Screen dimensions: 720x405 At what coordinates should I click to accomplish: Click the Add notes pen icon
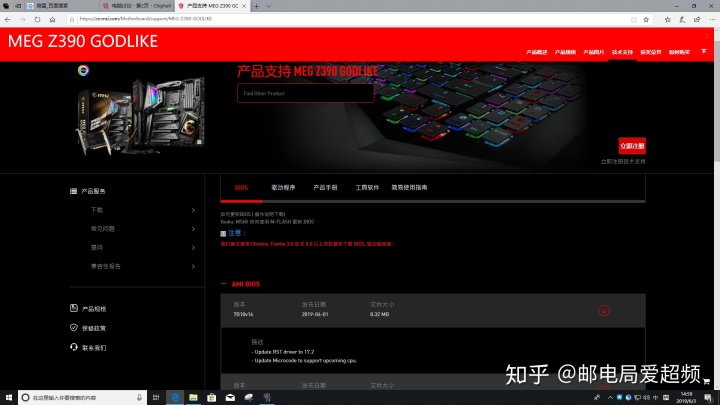[x=682, y=19]
